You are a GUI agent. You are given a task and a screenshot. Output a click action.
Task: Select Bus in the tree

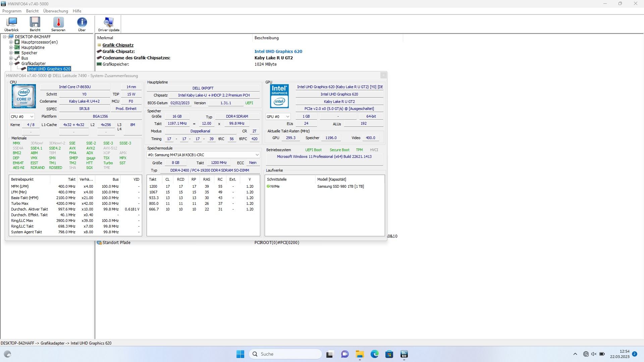click(x=24, y=58)
